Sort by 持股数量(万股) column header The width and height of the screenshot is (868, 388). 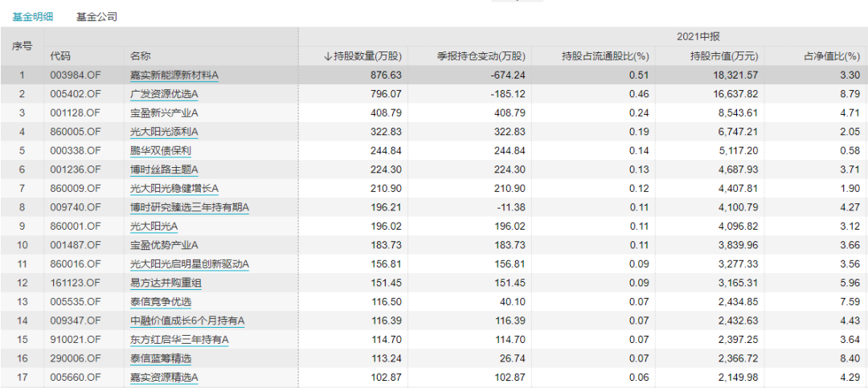362,56
